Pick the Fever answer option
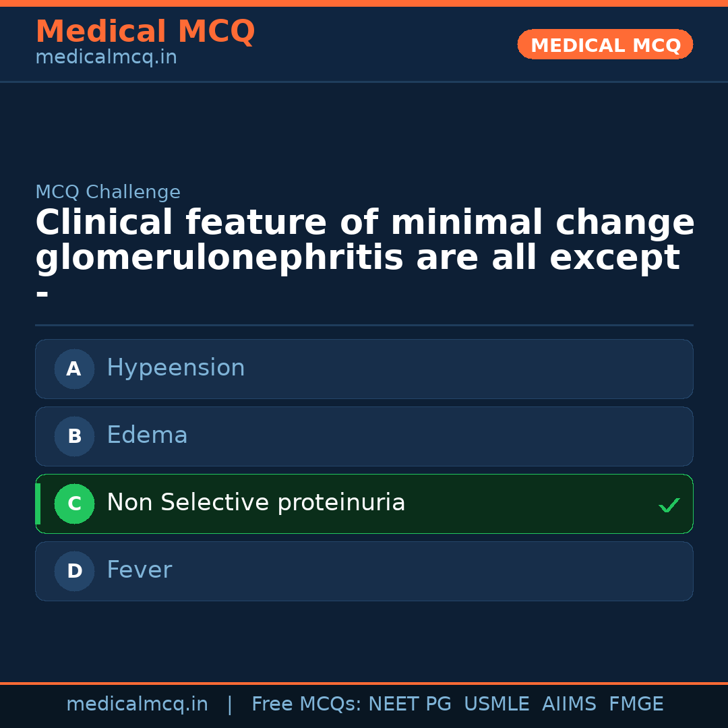Image resolution: width=728 pixels, height=728 pixels. coord(139,570)
